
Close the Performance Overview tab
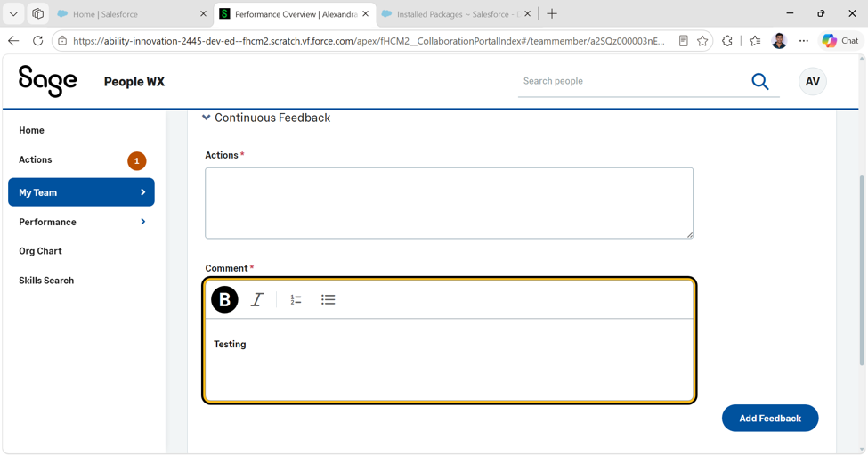(x=365, y=14)
